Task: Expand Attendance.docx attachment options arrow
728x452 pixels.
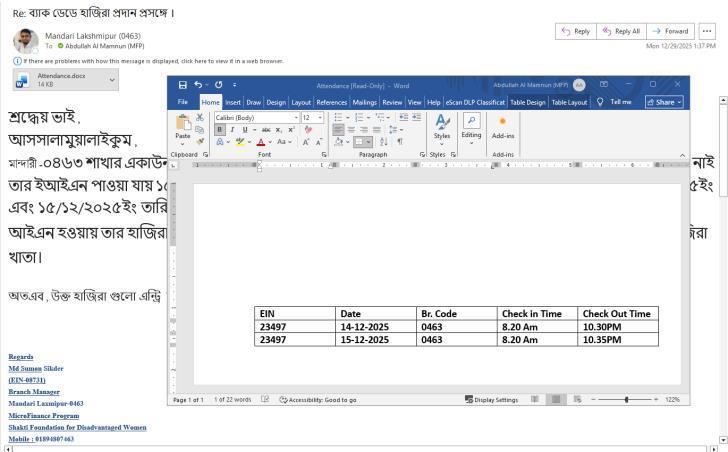Action: tap(112, 79)
